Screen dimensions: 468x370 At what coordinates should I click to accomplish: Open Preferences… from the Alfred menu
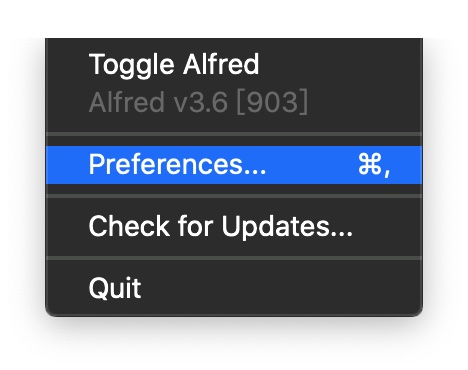tap(234, 165)
